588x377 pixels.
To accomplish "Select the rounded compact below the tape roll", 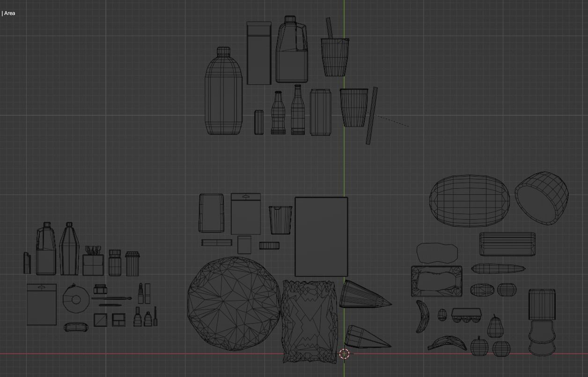I will click(75, 326).
